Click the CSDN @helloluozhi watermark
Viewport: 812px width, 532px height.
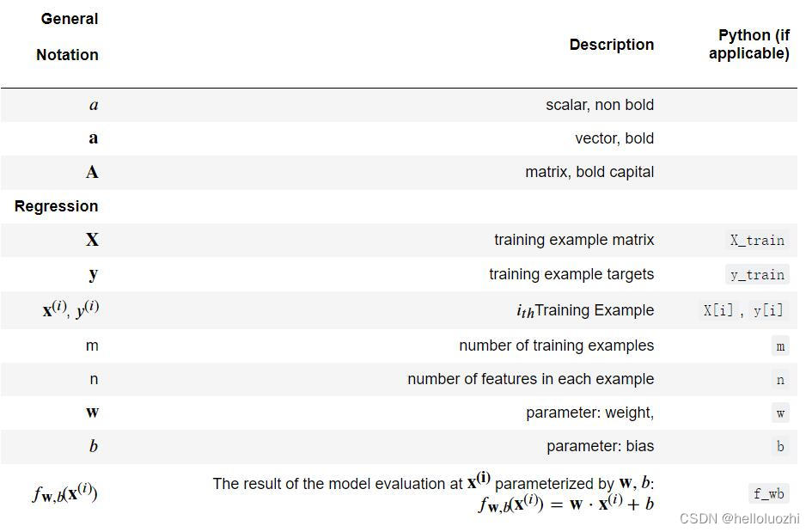click(x=739, y=518)
